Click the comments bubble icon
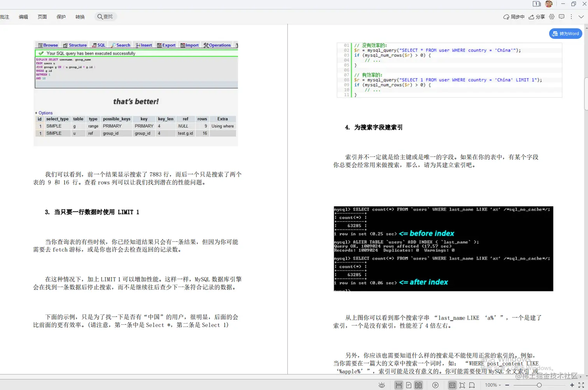588x390 pixels. pyautogui.click(x=562, y=17)
